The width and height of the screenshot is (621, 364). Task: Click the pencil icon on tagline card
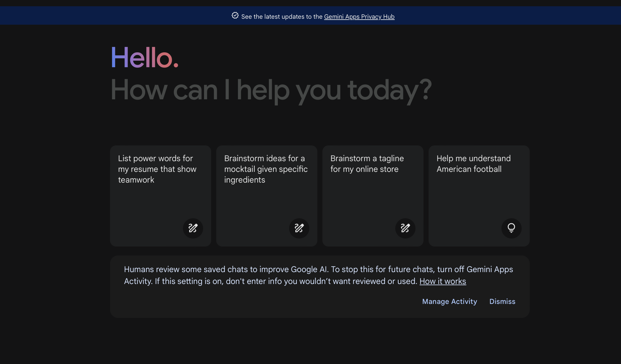(405, 228)
